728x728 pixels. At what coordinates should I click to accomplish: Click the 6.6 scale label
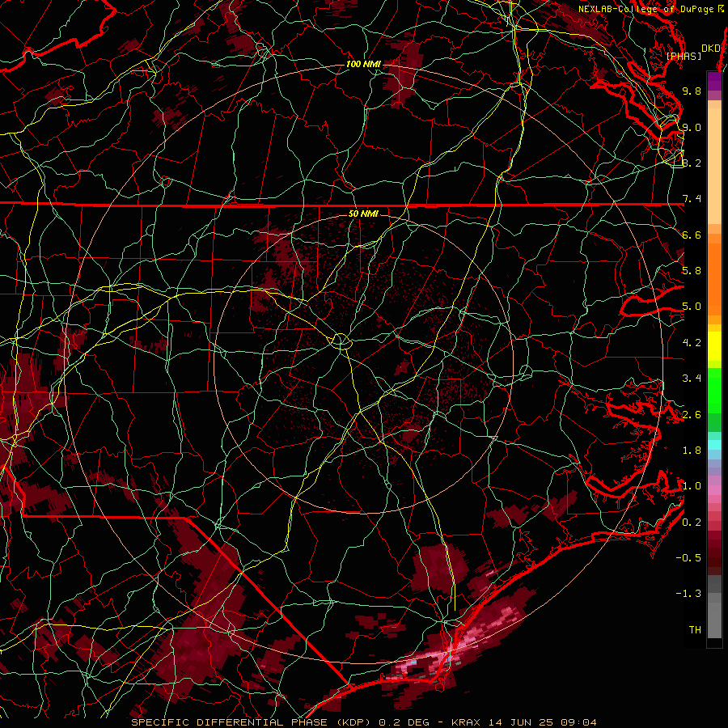(x=692, y=235)
